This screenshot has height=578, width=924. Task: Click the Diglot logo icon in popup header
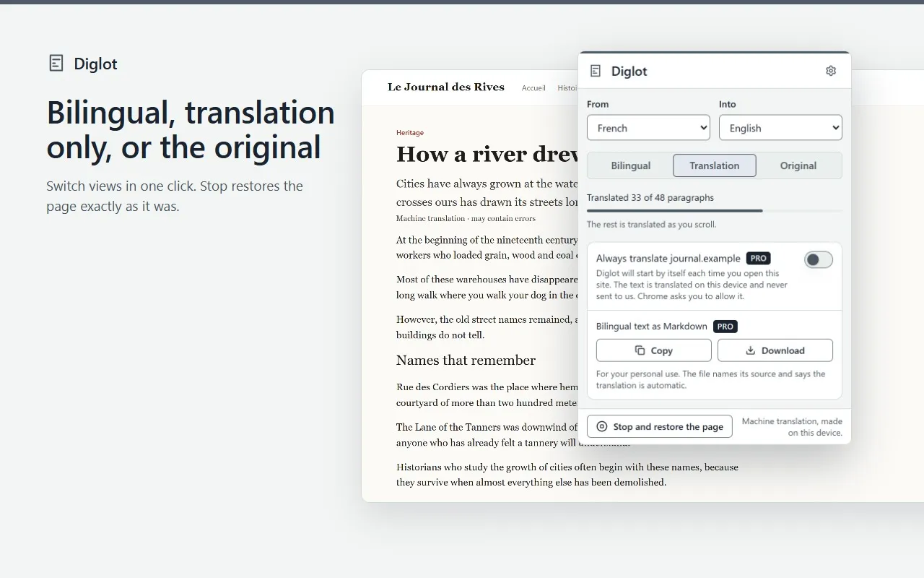tap(596, 71)
